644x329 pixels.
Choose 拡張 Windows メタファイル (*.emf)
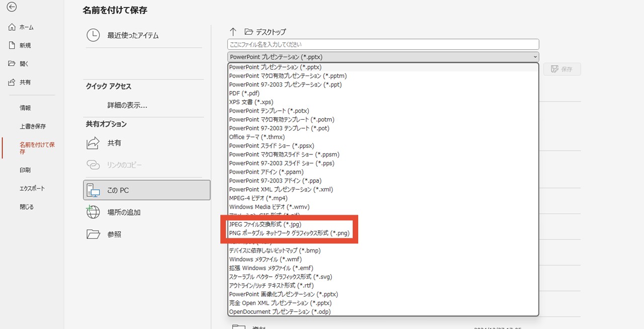pyautogui.click(x=383, y=268)
